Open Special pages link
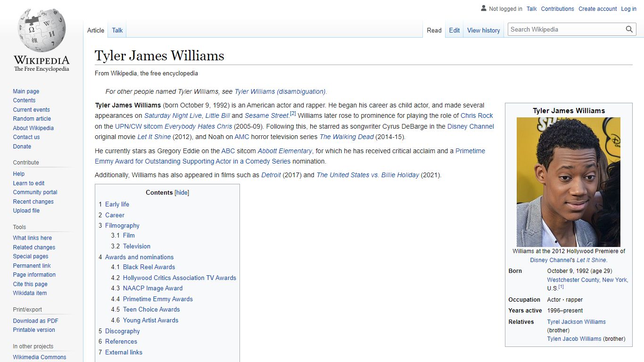Screen dimensions: 644x362 (31, 256)
